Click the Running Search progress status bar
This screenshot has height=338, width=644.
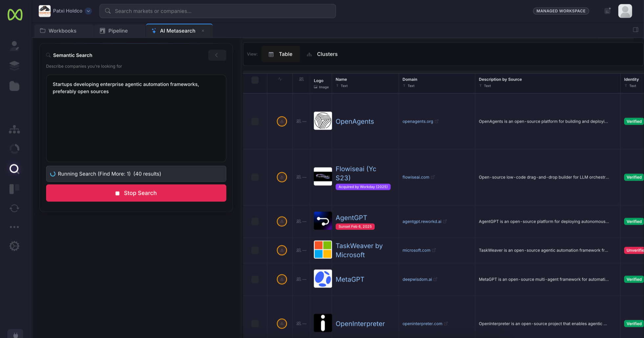coord(136,174)
